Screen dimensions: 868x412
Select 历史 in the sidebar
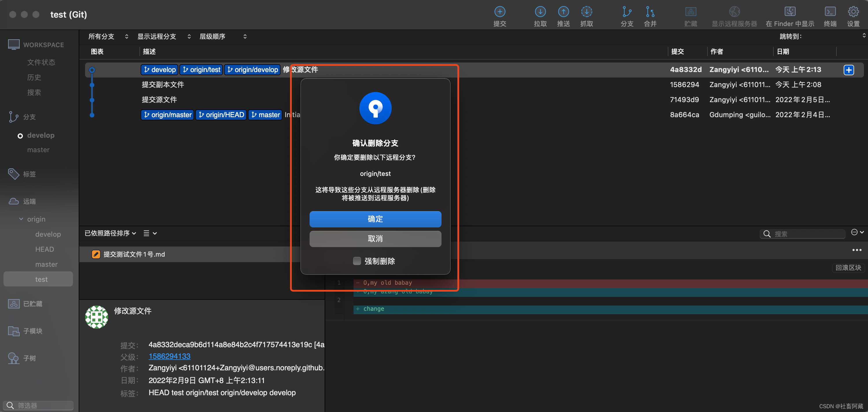pos(34,78)
